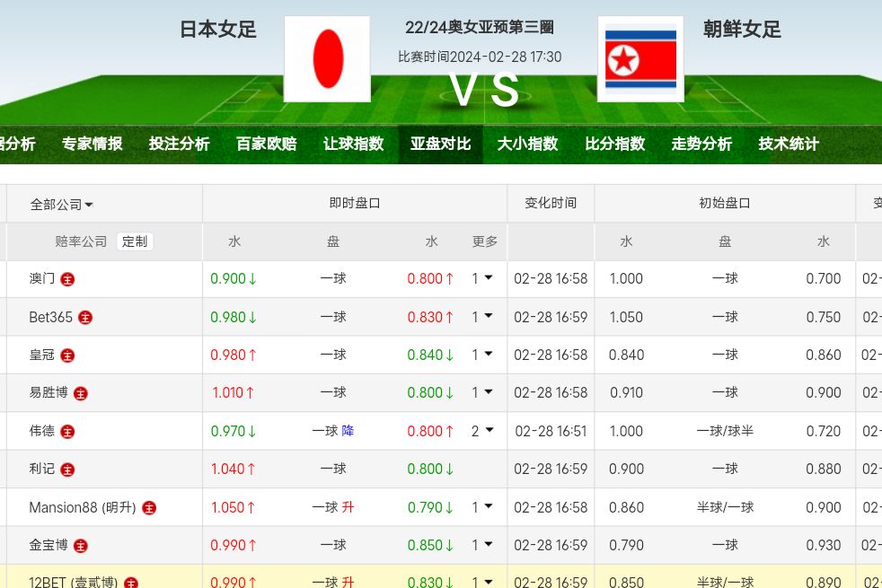Click the red 主 icon next to 易胜博
The width and height of the screenshot is (882, 588).
tap(81, 393)
